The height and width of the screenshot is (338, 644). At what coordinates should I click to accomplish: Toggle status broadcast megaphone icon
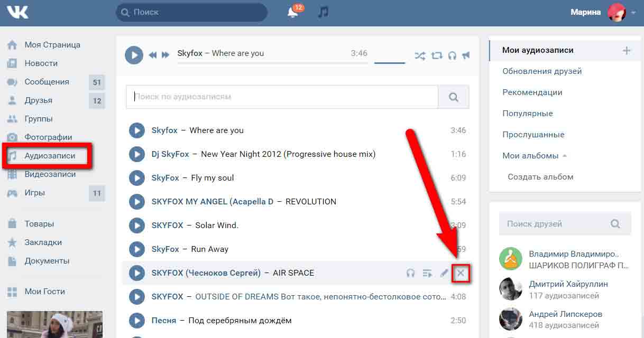tap(466, 55)
